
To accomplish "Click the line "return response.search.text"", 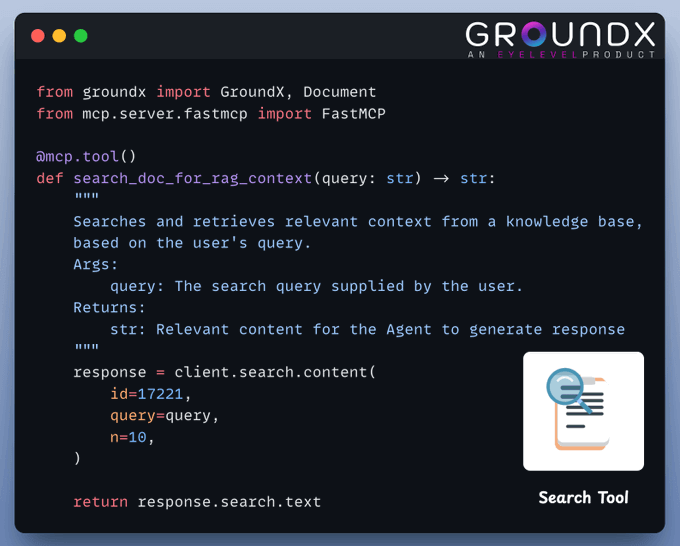I will click(x=197, y=502).
